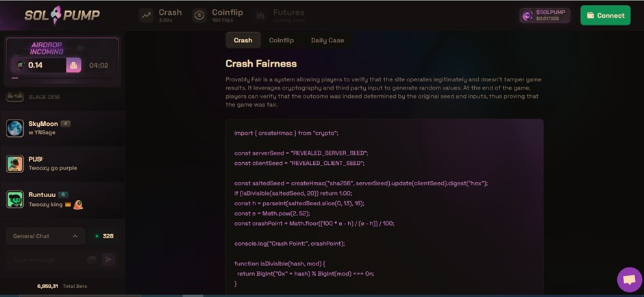Click SkyMoon's moon avatar
Viewport: 644px width, 297px height.
(x=15, y=128)
